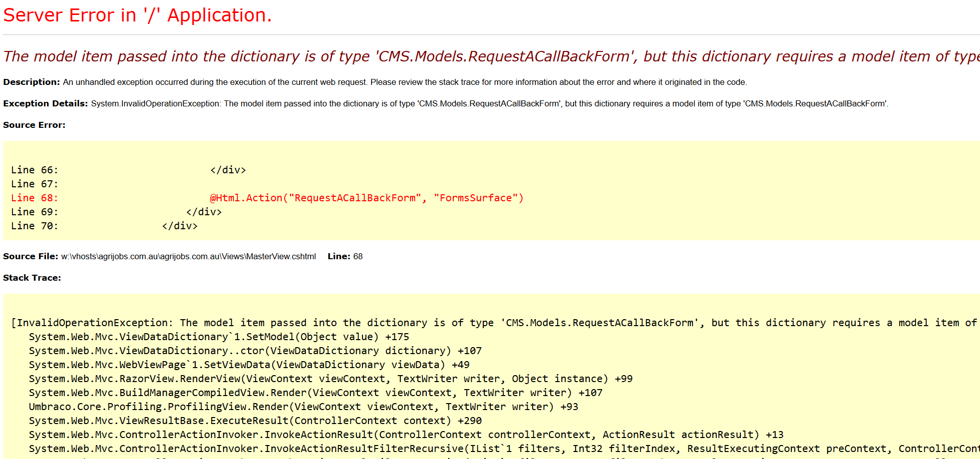Click the InvokeActionResultFilterRecursive stack line

(x=504, y=449)
